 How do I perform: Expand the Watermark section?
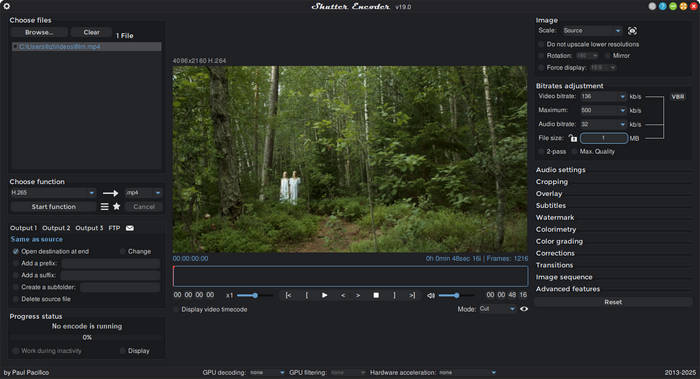(x=555, y=218)
